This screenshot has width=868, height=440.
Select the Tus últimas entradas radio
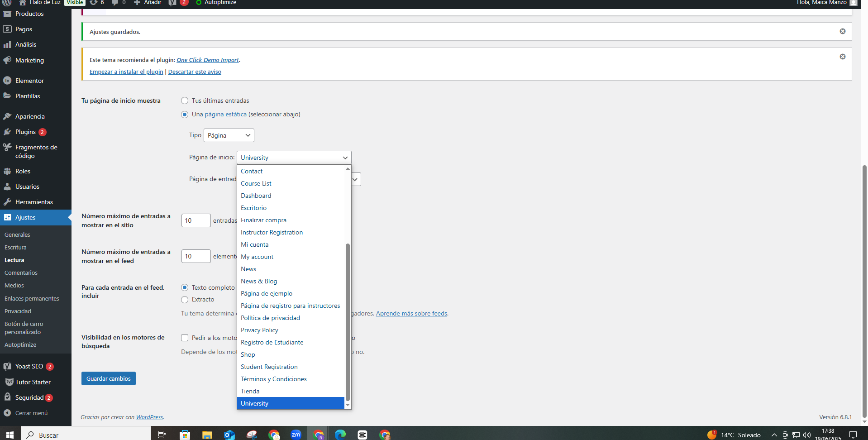(x=185, y=100)
